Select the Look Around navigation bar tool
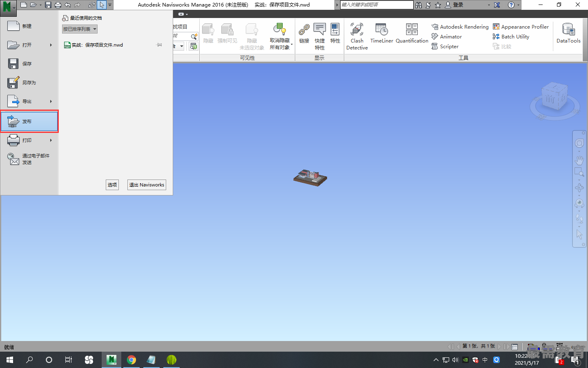The width and height of the screenshot is (588, 368). click(579, 203)
